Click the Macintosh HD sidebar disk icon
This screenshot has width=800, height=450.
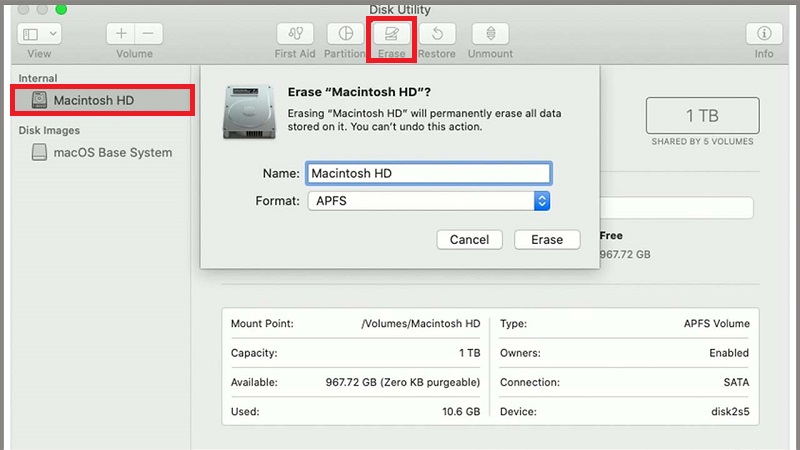[x=39, y=100]
